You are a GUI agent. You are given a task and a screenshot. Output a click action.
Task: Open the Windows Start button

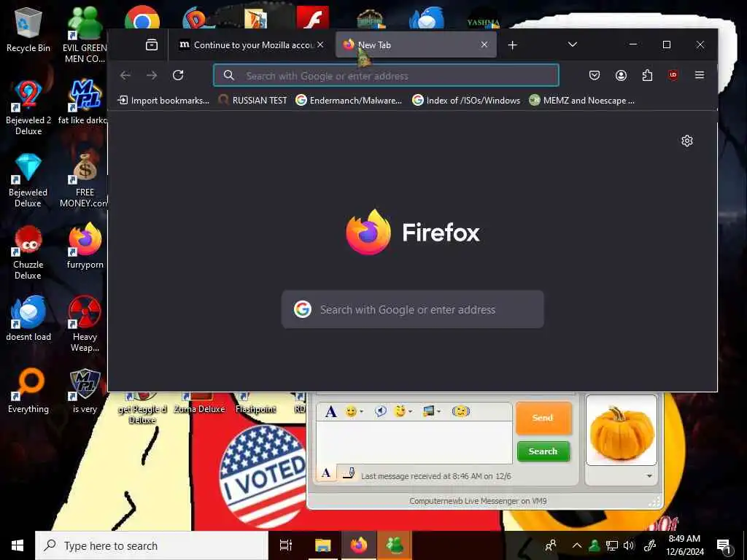coord(18,545)
